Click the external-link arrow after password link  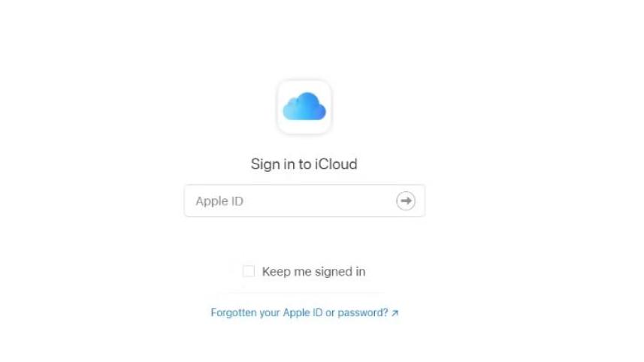pos(395,313)
